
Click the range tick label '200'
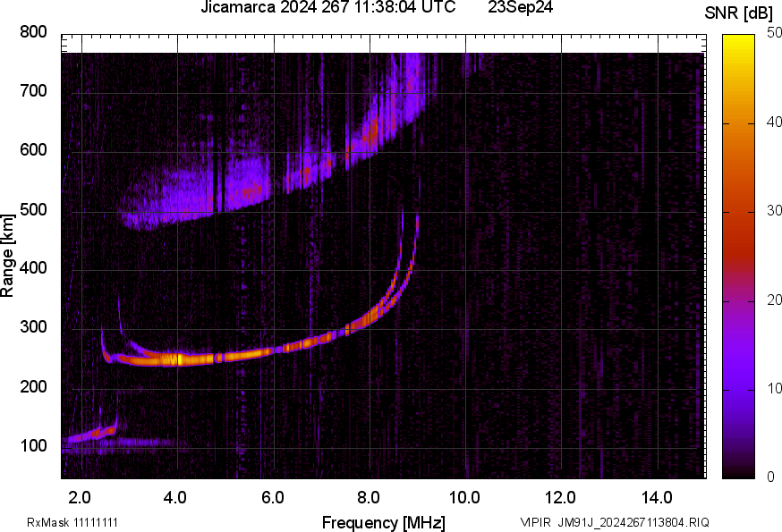(x=33, y=386)
